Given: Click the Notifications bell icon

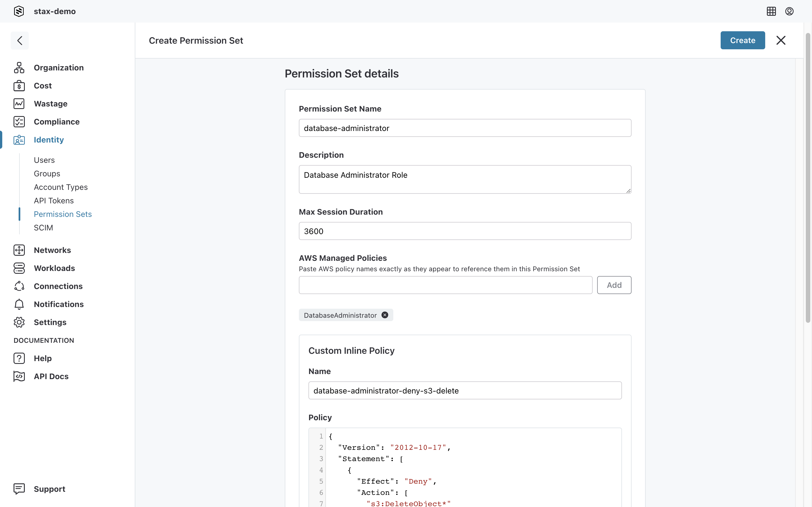Looking at the screenshot, I should (19, 304).
